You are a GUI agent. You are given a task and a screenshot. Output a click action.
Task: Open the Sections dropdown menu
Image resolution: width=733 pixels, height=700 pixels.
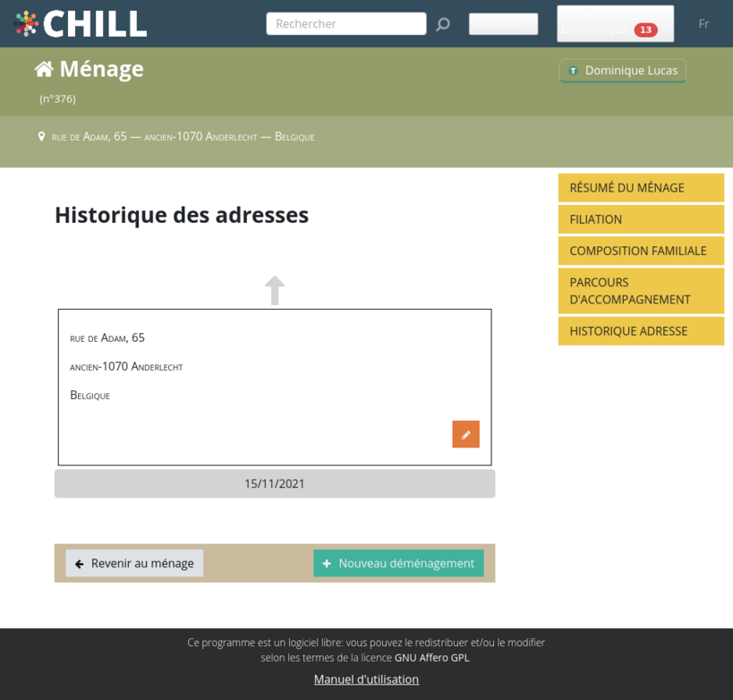(x=503, y=24)
